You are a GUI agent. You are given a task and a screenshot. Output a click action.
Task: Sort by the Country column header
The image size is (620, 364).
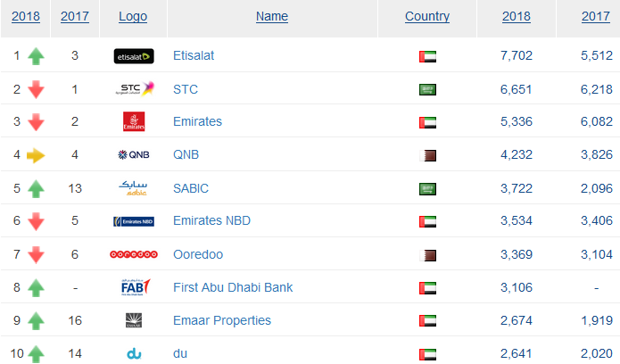427,16
